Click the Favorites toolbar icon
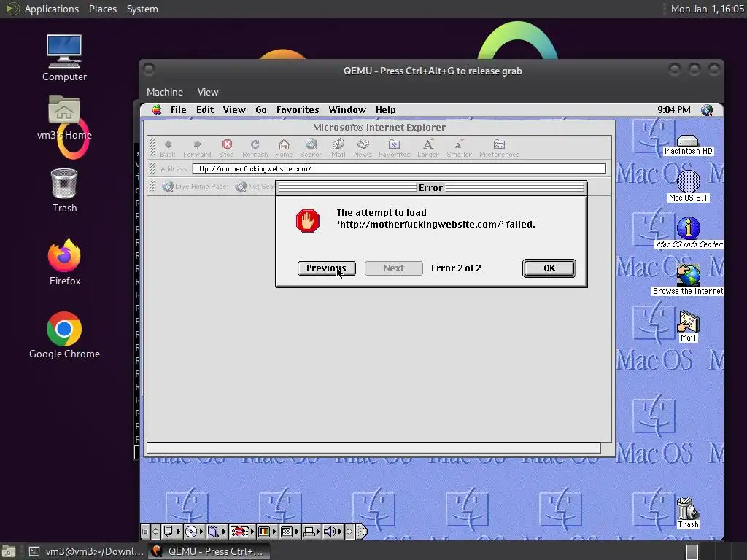747x560 pixels. [x=394, y=147]
